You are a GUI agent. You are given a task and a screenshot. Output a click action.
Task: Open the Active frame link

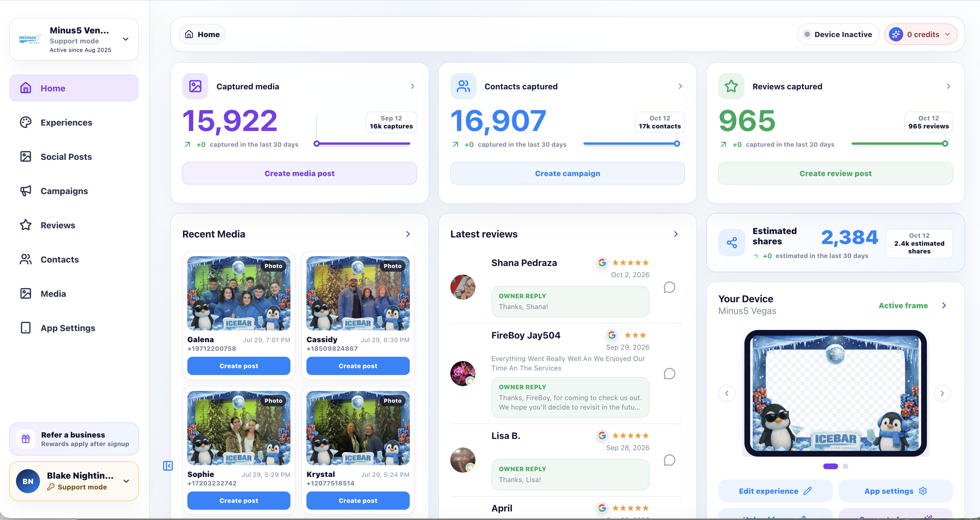point(903,306)
